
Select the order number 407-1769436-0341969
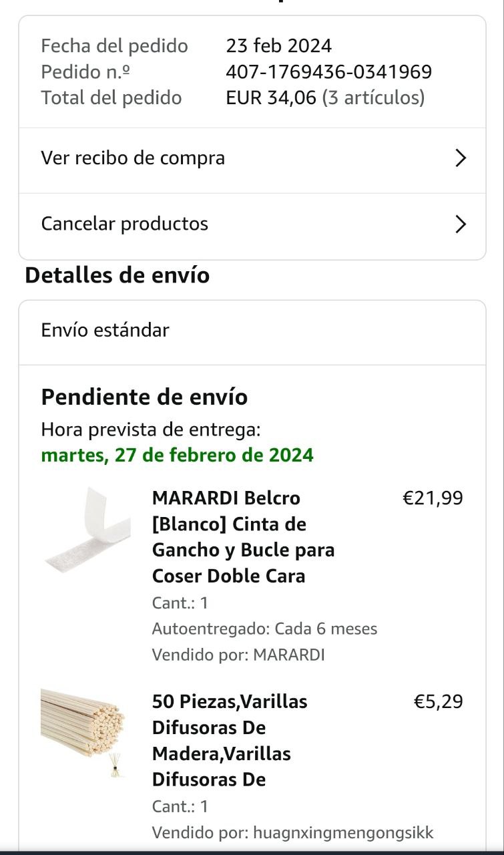point(329,72)
